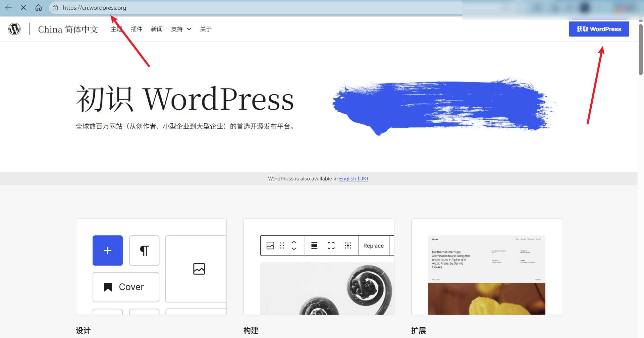644x338 pixels.
Task: Click the Cover block button
Action: click(126, 287)
